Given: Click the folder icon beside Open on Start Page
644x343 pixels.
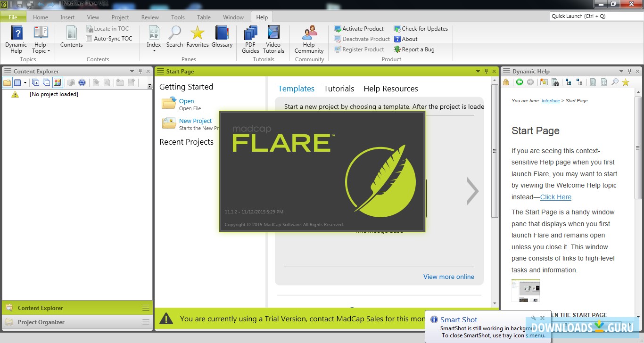Looking at the screenshot, I should tap(169, 103).
